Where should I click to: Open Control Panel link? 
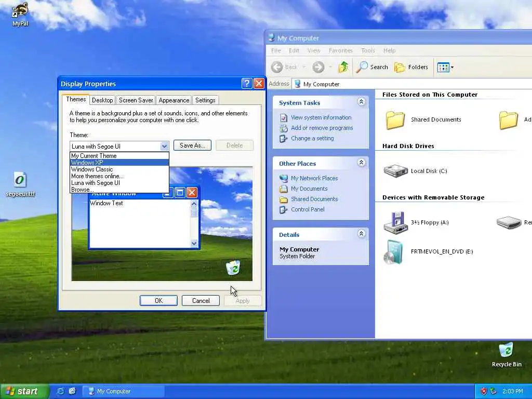(308, 209)
